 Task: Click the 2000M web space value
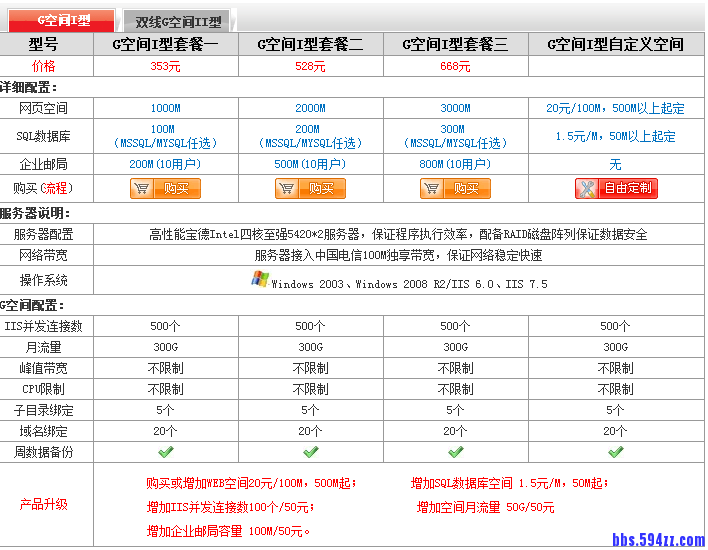pyautogui.click(x=310, y=108)
